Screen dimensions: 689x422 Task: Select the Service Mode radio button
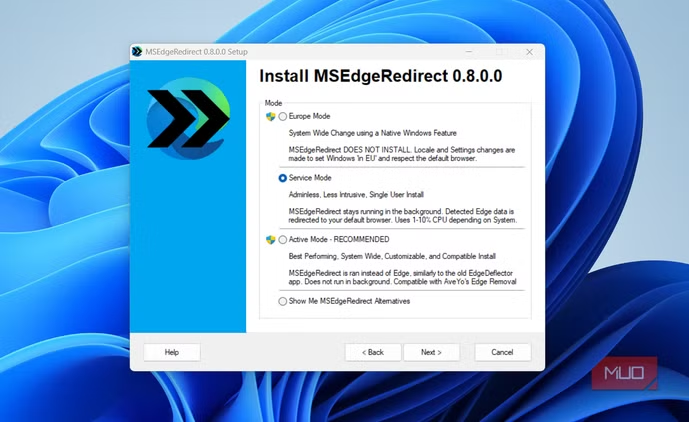coord(283,178)
